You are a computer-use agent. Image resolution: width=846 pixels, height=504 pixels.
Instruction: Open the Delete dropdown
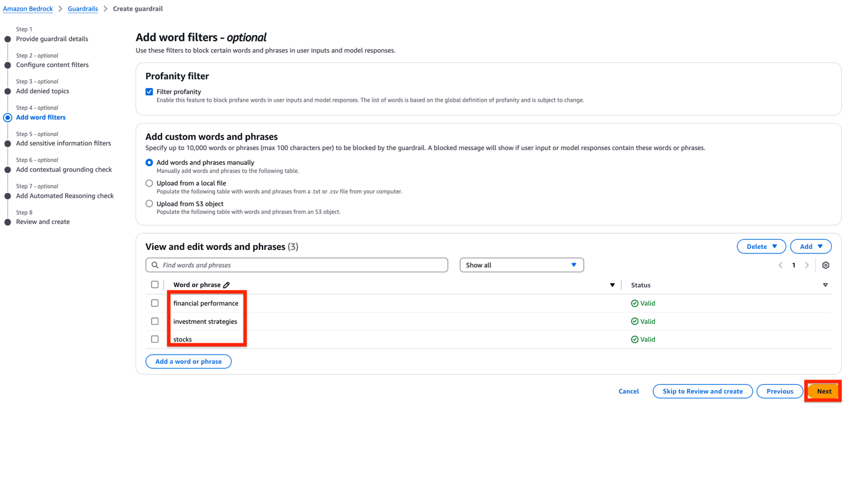(x=761, y=246)
